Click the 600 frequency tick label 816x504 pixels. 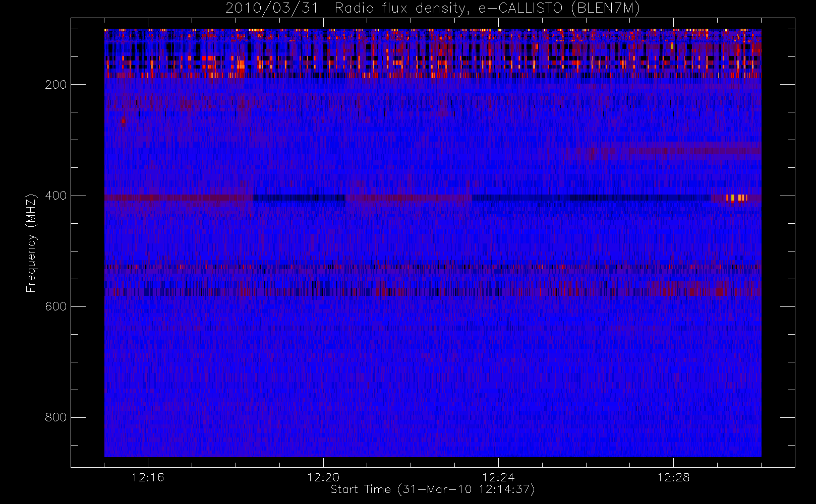click(x=55, y=306)
